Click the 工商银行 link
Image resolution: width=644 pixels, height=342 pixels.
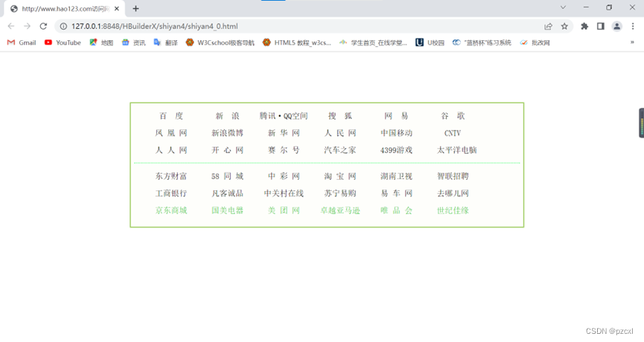tap(171, 193)
